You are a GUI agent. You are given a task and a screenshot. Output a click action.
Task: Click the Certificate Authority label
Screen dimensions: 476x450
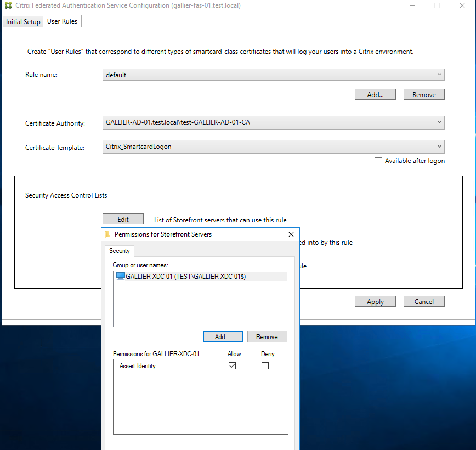(55, 123)
